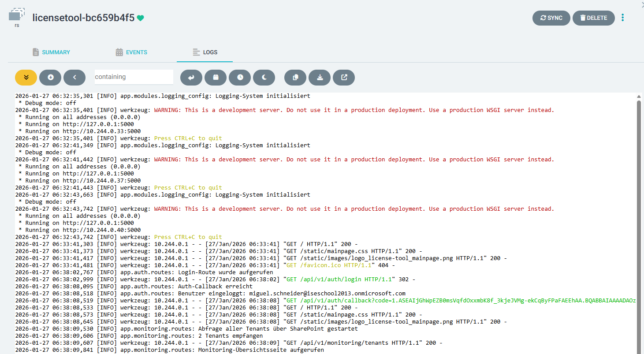
Task: Copy logs using the copy icon
Action: click(295, 78)
